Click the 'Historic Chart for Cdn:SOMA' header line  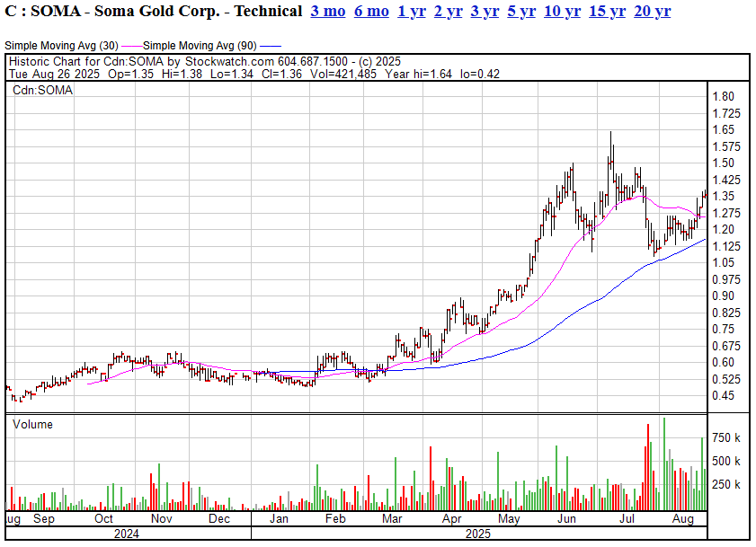(x=204, y=62)
